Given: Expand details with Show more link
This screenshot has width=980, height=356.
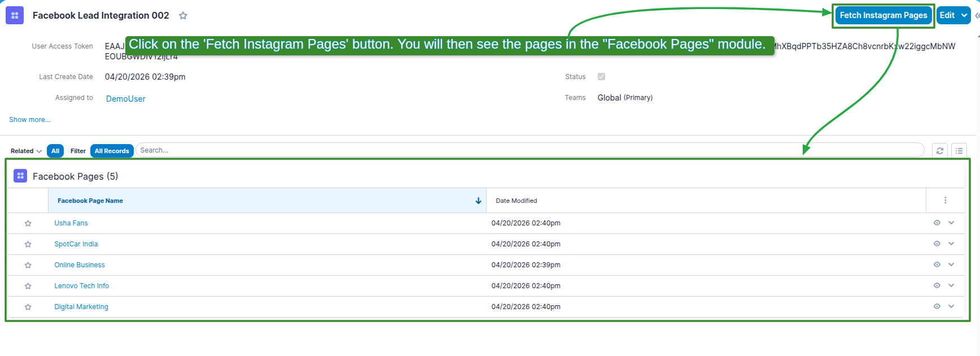Looking at the screenshot, I should 29,120.
